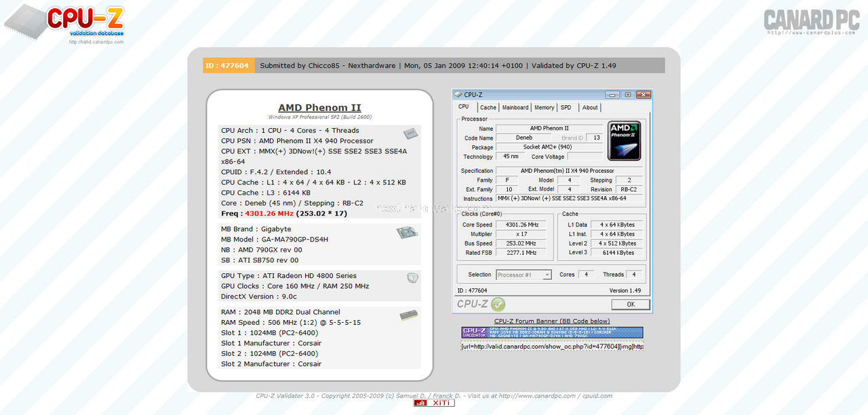Open the About tab
This screenshot has width=868, height=415.
590,107
